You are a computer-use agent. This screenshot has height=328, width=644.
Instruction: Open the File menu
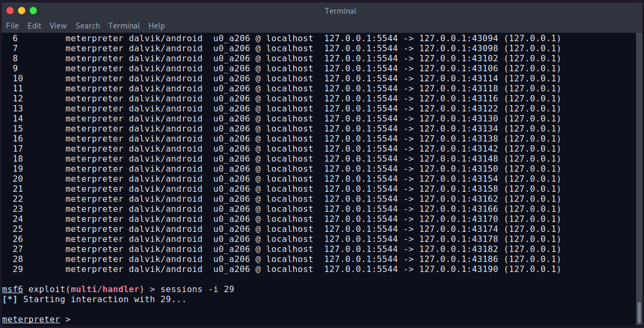12,25
